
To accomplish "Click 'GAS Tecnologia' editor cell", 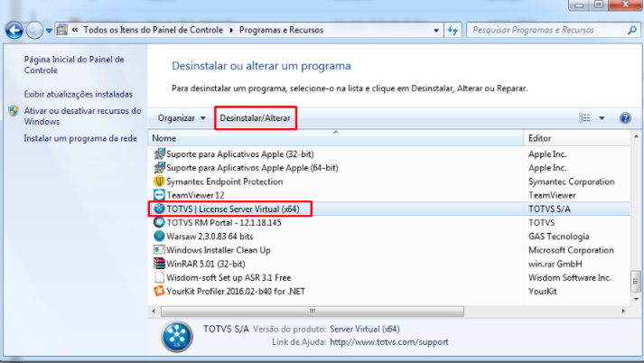I will [558, 237].
